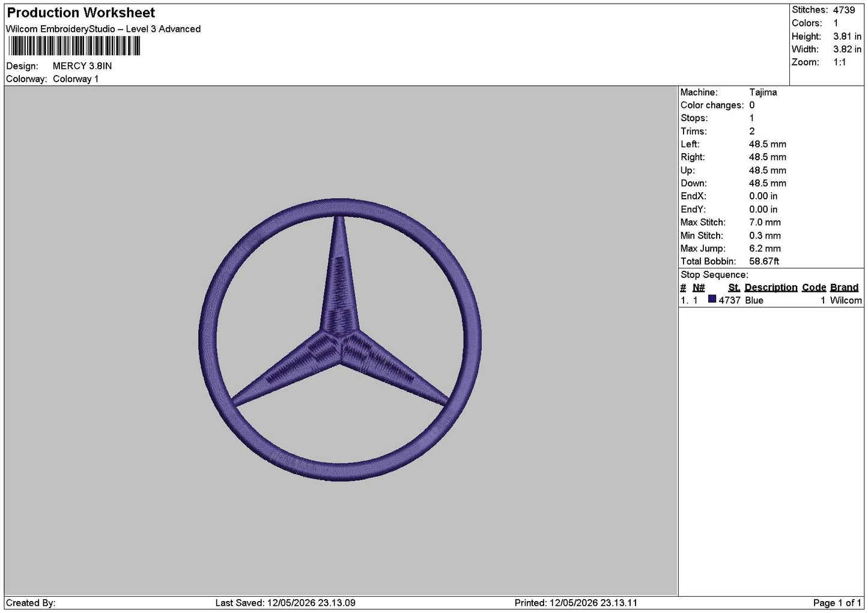This screenshot has height=613, width=868.
Task: Click 'Page 1 of 1' footer text
Action: [837, 603]
